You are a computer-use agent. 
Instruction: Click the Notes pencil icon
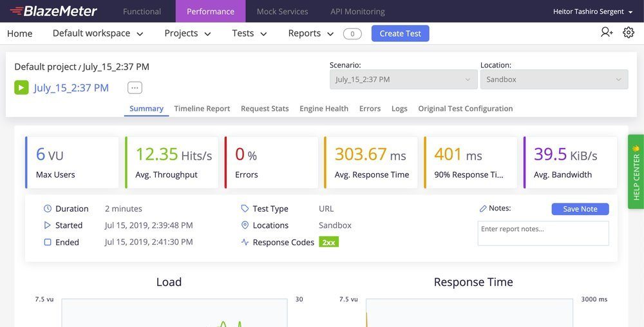(483, 209)
